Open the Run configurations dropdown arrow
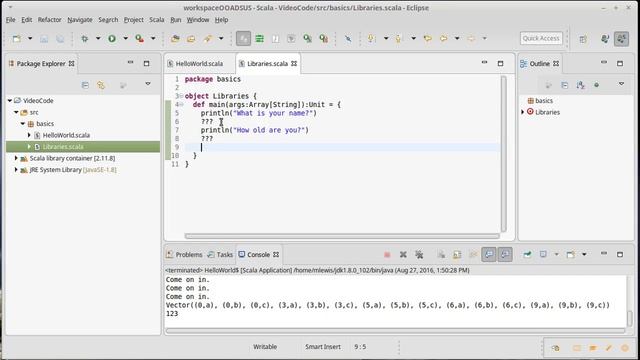Image resolution: width=640 pixels, height=360 pixels. 125,38
